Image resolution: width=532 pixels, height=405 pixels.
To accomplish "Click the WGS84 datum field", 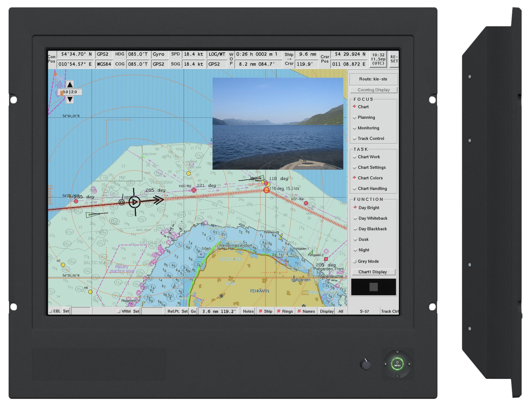I will coord(104,64).
